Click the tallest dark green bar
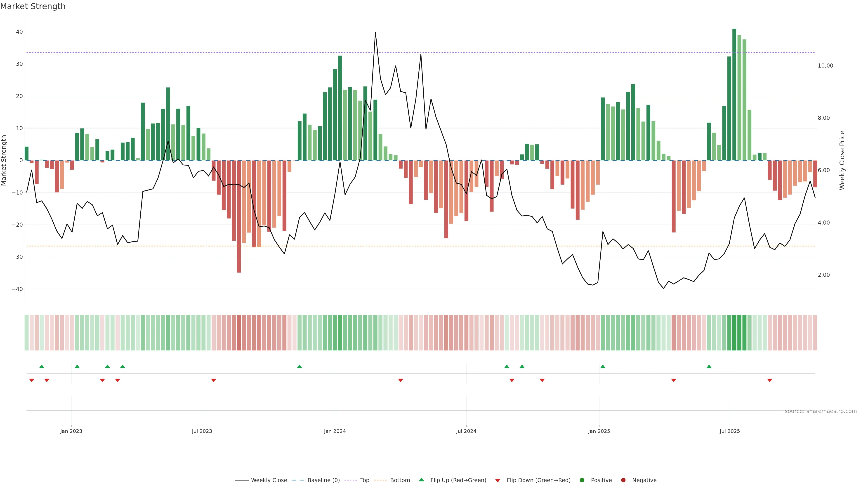The image size is (868, 488). (x=734, y=94)
